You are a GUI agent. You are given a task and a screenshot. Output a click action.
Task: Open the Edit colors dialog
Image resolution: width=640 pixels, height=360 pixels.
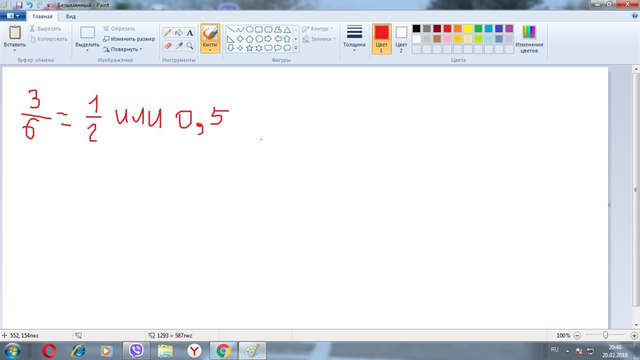point(529,39)
